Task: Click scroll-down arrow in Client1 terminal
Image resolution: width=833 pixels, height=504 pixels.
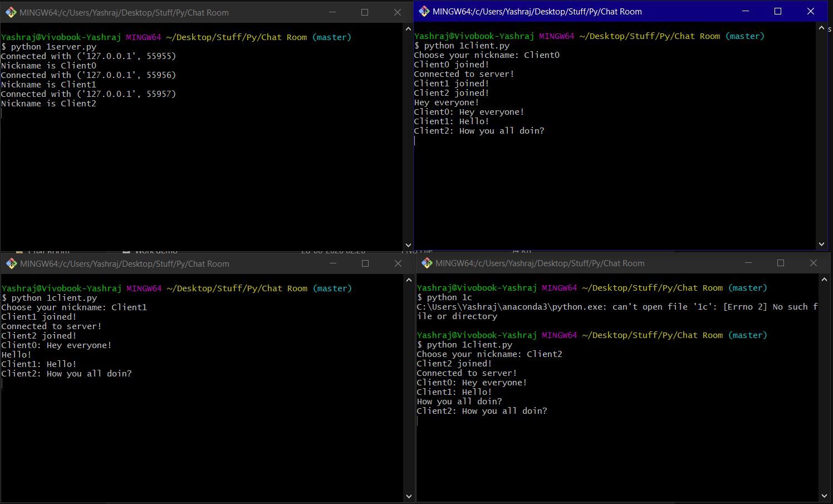Action: pos(409,496)
